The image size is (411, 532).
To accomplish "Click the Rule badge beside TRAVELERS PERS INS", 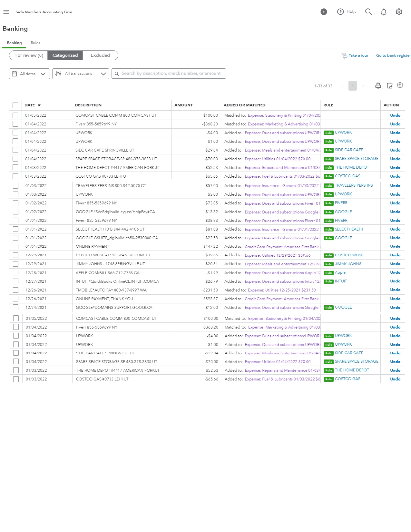I will 328,186.
